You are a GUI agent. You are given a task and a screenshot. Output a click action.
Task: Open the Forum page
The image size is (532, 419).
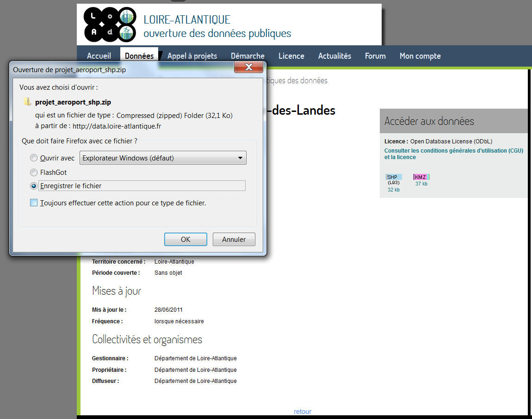click(x=375, y=56)
